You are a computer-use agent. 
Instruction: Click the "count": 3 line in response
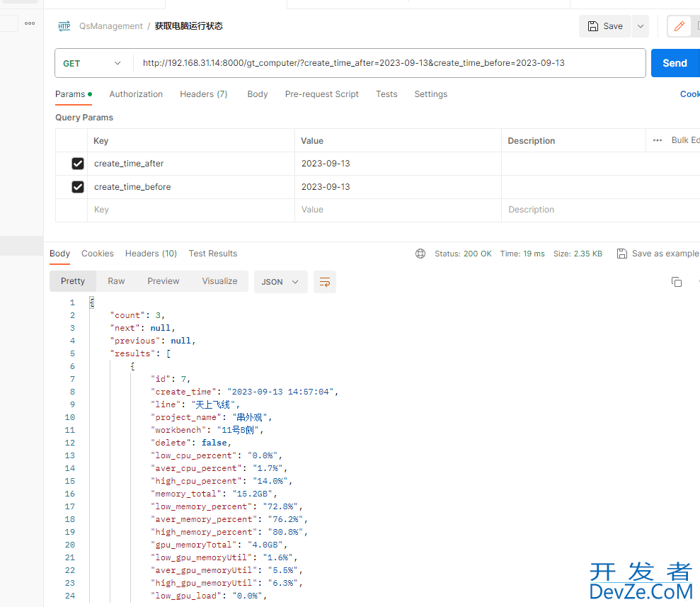tap(137, 315)
